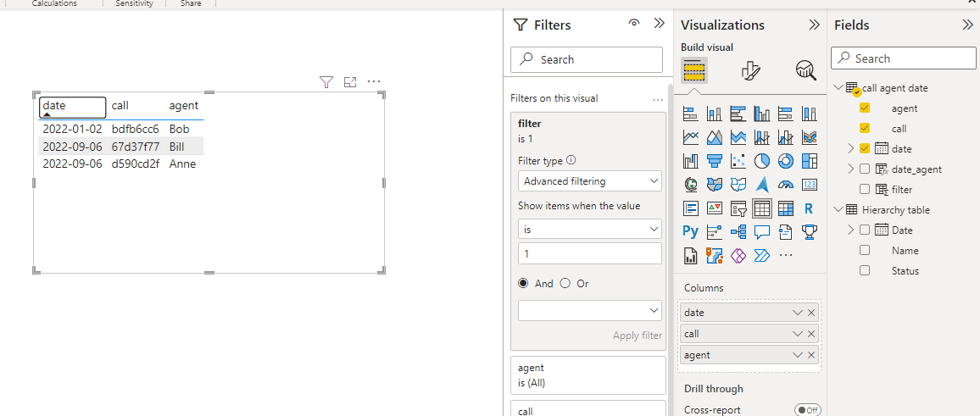980x416 pixels.
Task: Click the filter value field containing 1
Action: click(x=589, y=253)
